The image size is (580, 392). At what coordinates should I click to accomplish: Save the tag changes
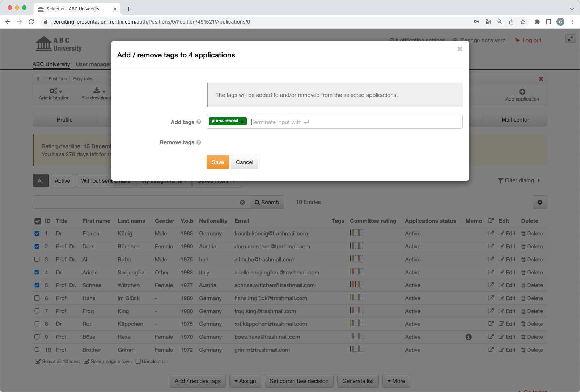[x=218, y=162]
